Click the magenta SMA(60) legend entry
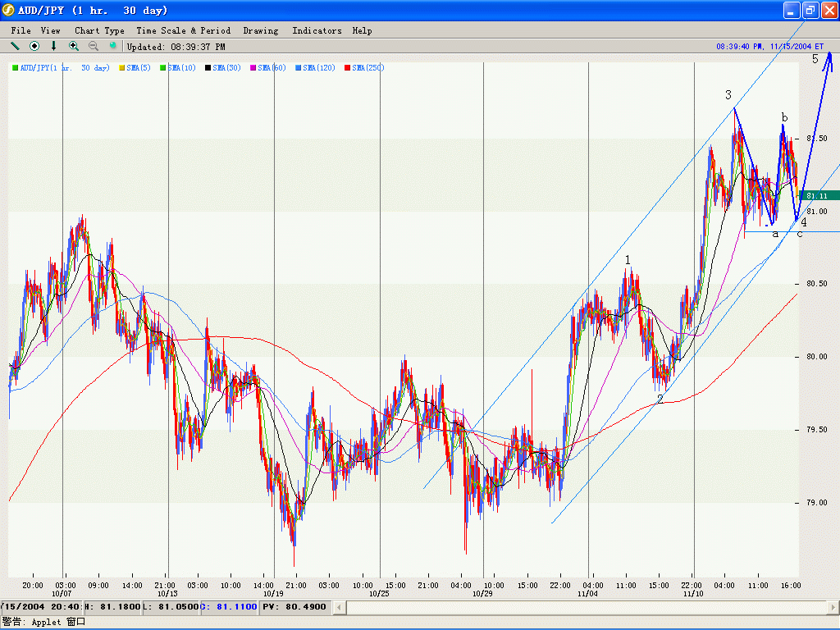This screenshot has height=630, width=840. tap(271, 68)
